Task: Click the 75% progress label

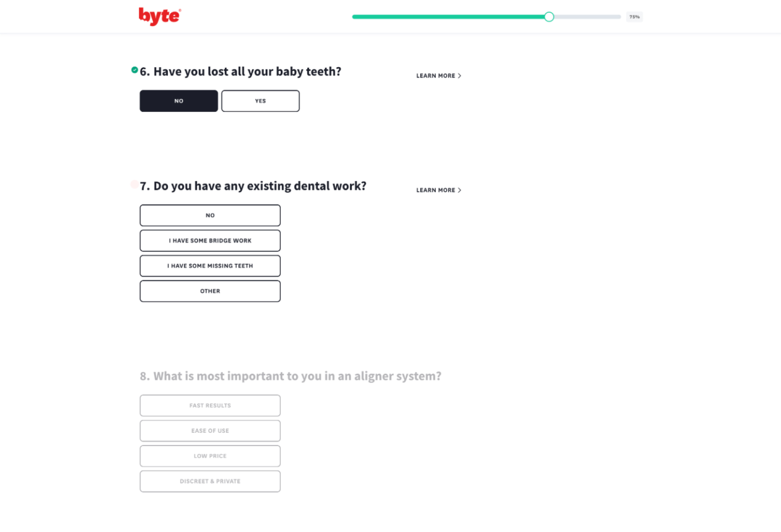Action: (635, 17)
